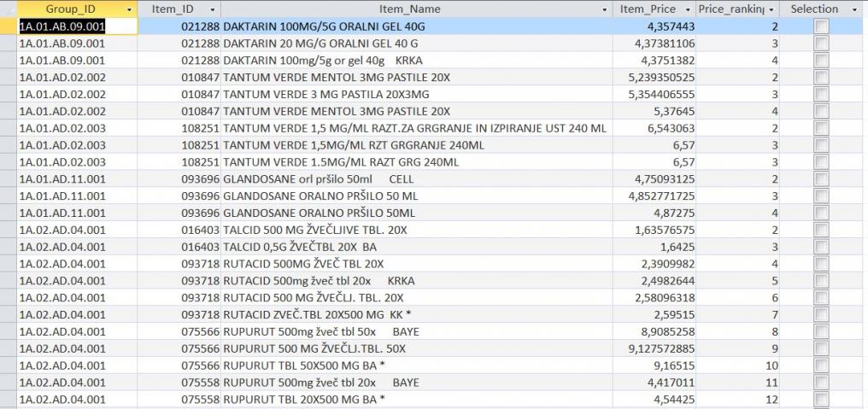
Task: Check Selection box for DAKTARIN KRKA row
Action: [x=821, y=60]
